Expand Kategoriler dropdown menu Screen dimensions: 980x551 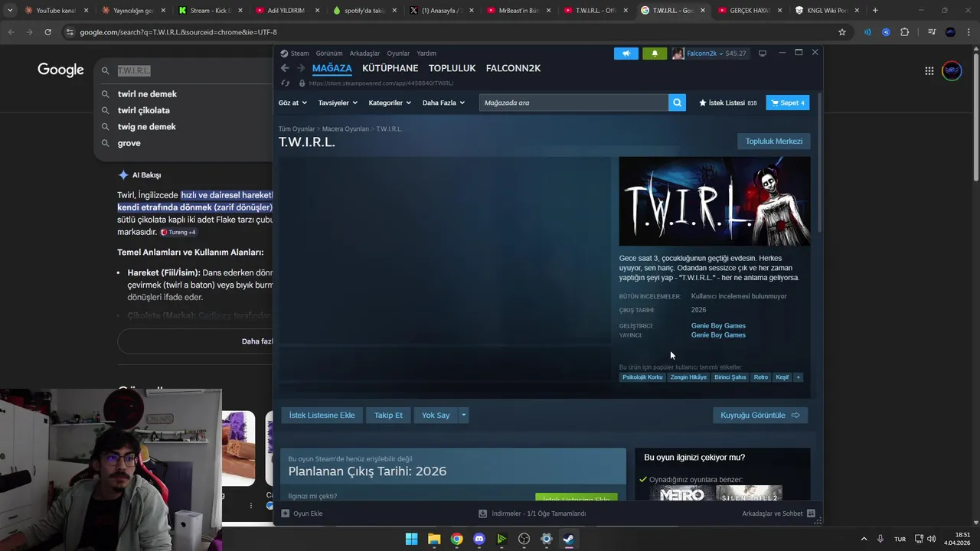click(x=390, y=103)
